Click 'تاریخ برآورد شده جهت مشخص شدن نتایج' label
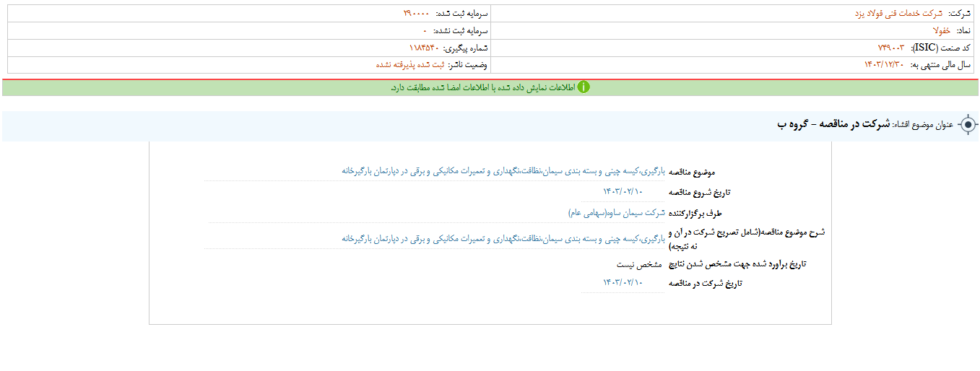980x371 pixels. coord(737,264)
